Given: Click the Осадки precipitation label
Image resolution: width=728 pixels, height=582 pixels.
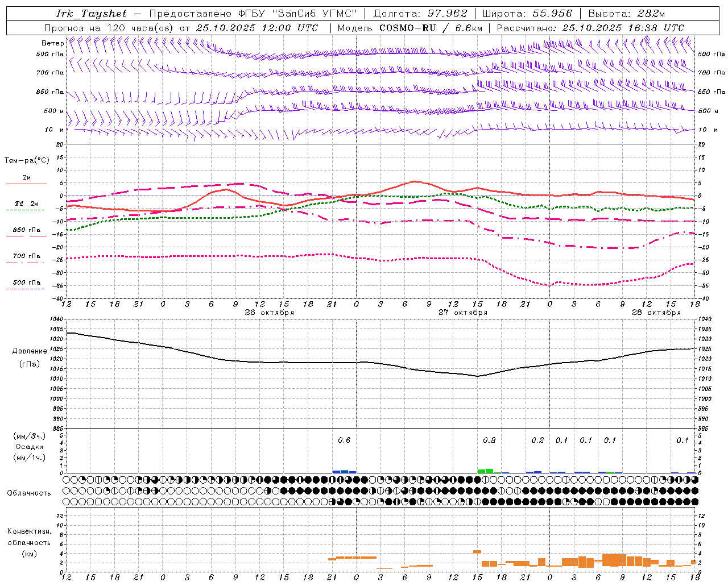Looking at the screenshot, I should [30, 447].
